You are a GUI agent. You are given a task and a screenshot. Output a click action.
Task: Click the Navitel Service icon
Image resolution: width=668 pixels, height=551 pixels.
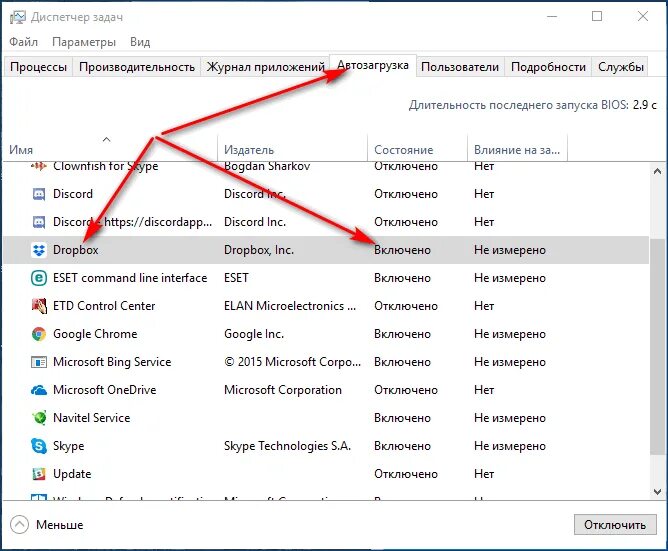39,418
